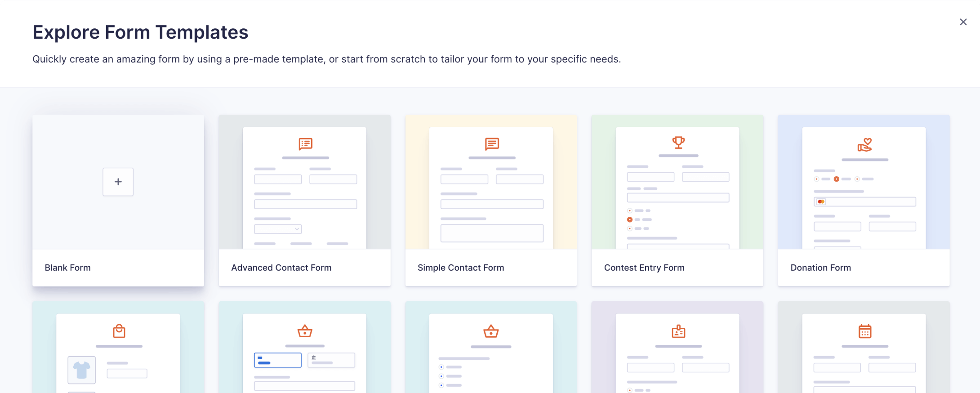This screenshot has width=980, height=393.
Task: Click the orange radio in Donation Form preview
Action: pos(836,179)
